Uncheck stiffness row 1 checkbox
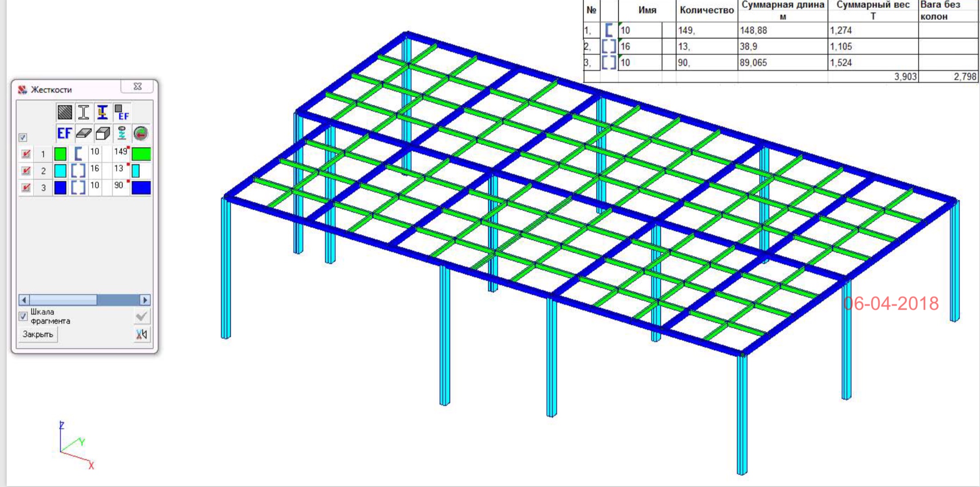Viewport: 980px width, 487px height. point(26,154)
